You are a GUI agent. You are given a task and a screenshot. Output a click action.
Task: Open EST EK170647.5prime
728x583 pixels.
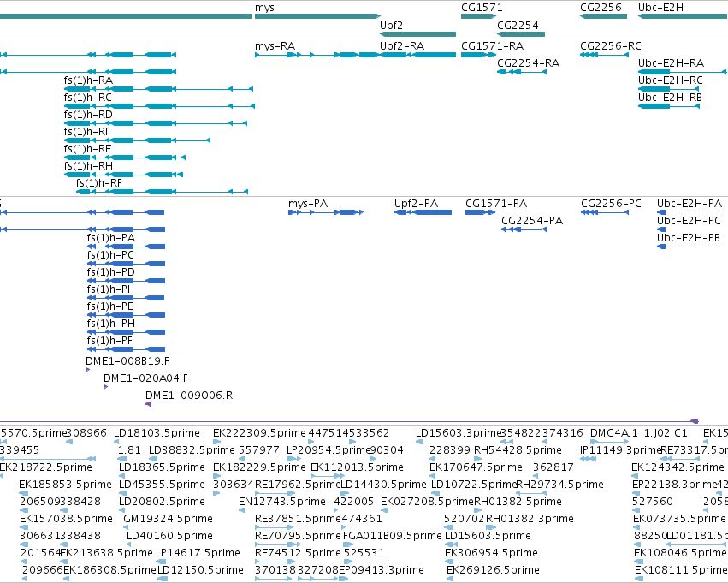[x=433, y=476]
